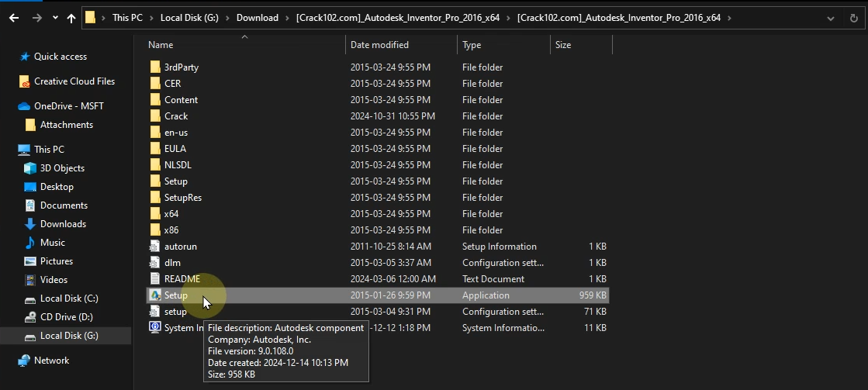Open the Recent locations dropdown chevron

(x=54, y=17)
